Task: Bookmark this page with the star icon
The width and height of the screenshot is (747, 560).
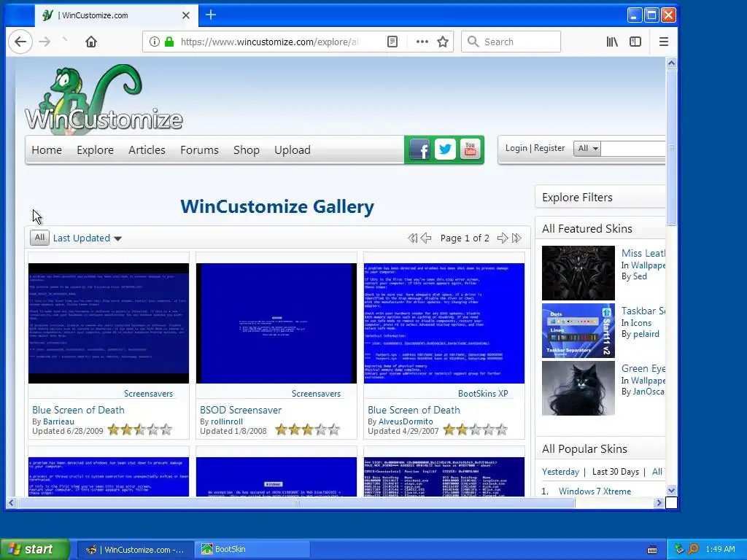Action: (x=443, y=42)
